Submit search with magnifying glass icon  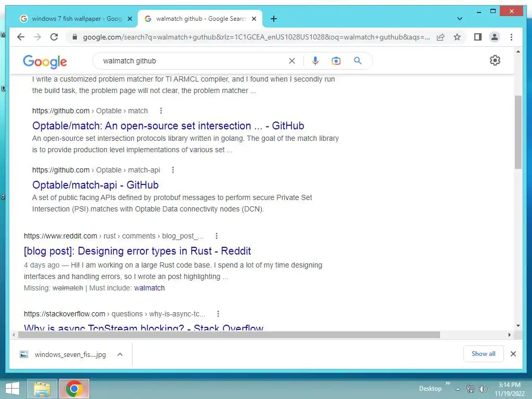click(x=357, y=61)
